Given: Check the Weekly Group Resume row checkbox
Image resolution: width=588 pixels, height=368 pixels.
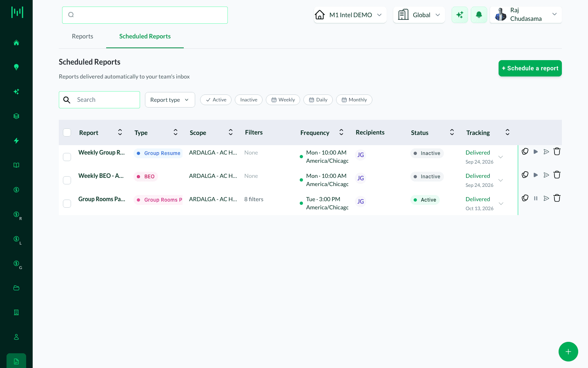Looking at the screenshot, I should coord(67,157).
